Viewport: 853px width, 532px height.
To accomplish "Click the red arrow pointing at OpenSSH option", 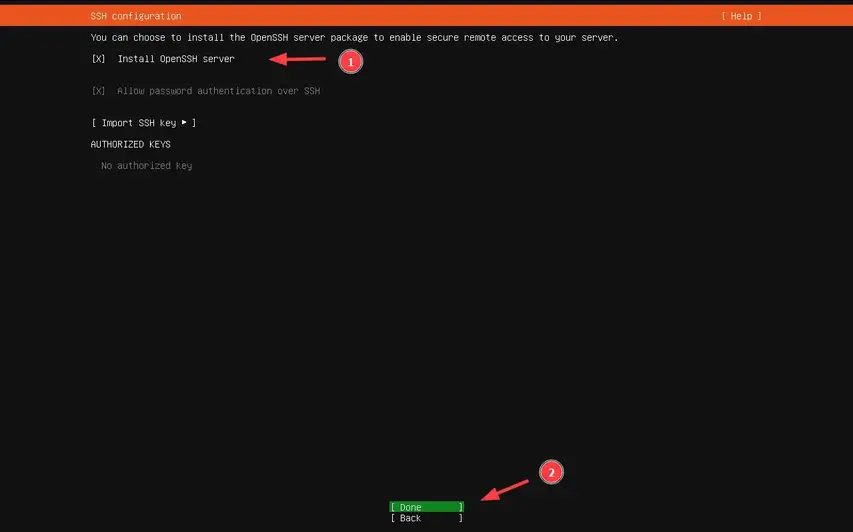I will coord(299,60).
